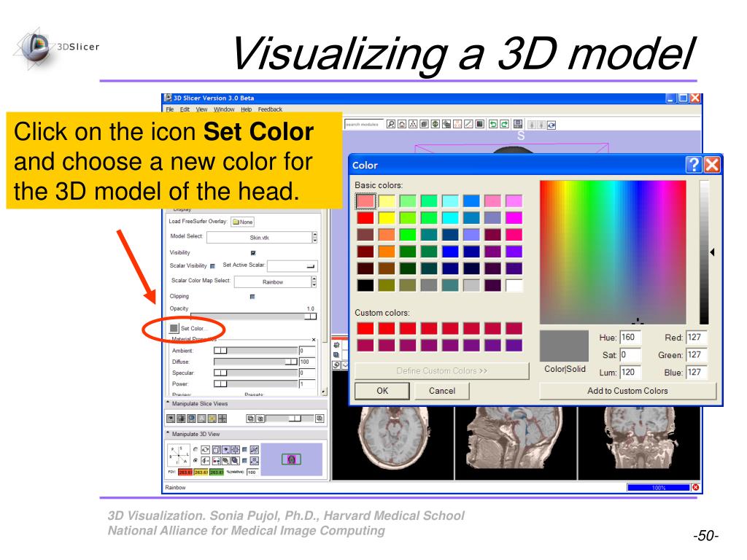This screenshot has width=747, height=560.
Task: Click the blue refresh icon at the toolbar's end
Action: [551, 125]
